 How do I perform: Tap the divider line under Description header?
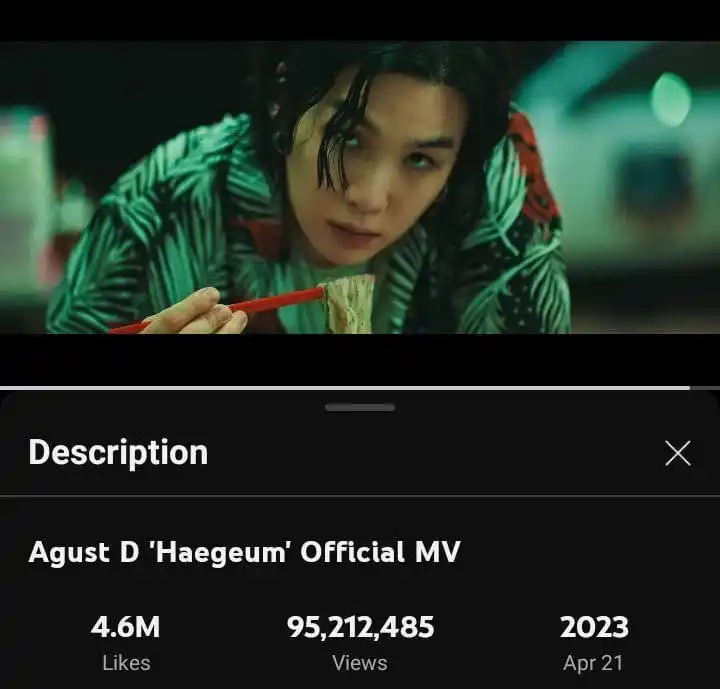[x=360, y=496]
